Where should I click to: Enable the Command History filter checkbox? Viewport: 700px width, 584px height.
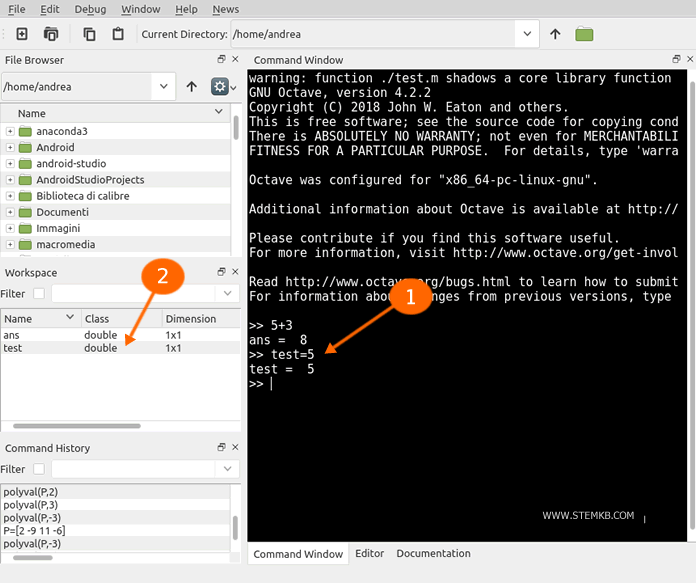(39, 469)
